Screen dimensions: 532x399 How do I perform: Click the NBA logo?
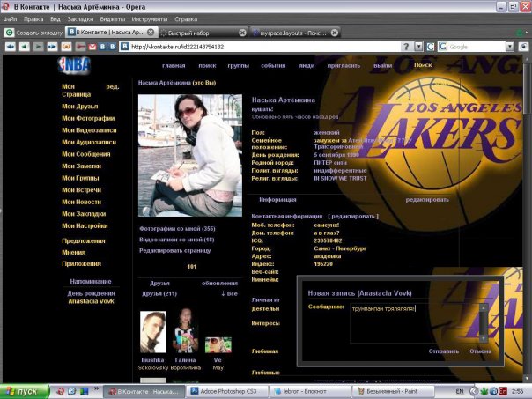[x=74, y=65]
